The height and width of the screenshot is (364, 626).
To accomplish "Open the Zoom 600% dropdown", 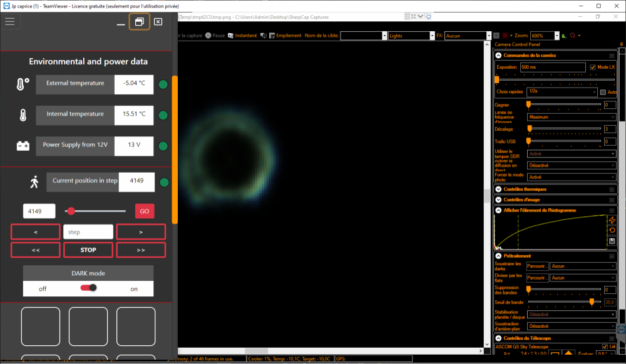I will [557, 36].
